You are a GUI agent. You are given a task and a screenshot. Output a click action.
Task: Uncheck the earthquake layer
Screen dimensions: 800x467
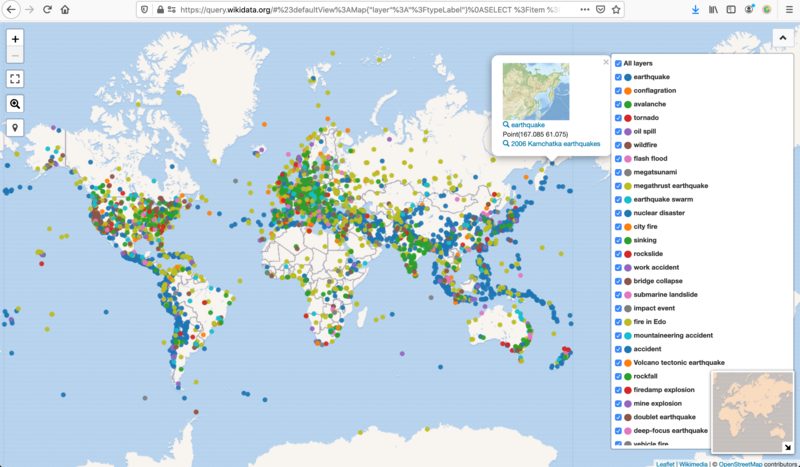pyautogui.click(x=618, y=77)
